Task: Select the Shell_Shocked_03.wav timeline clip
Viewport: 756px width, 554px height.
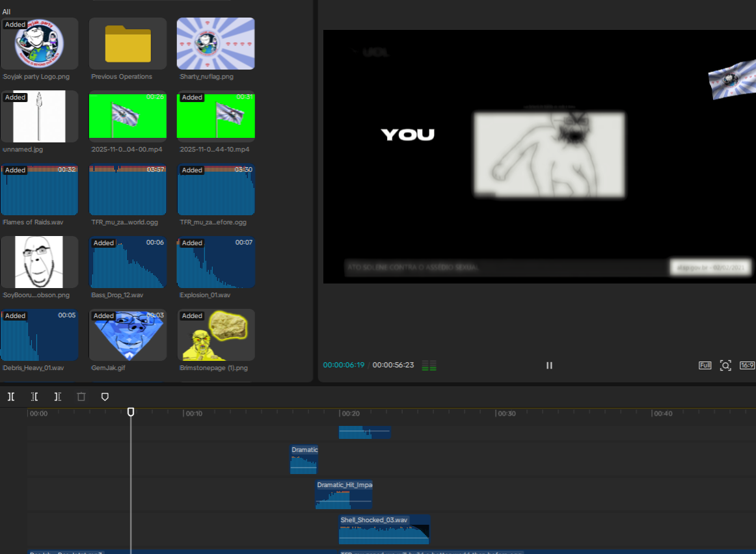Action: point(384,530)
